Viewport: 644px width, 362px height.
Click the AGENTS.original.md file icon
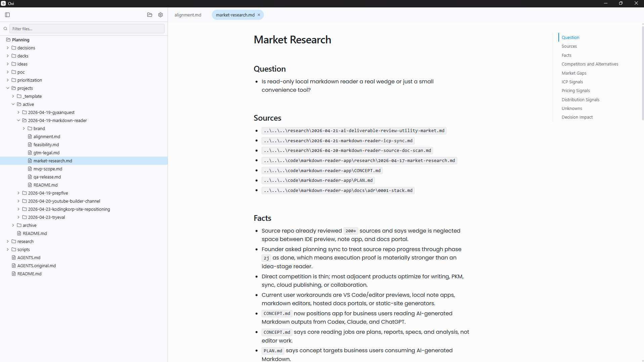tap(14, 266)
